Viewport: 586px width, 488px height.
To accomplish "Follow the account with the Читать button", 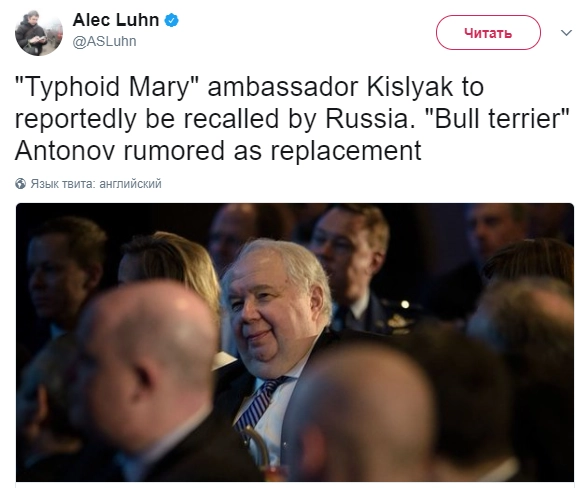I will [488, 33].
